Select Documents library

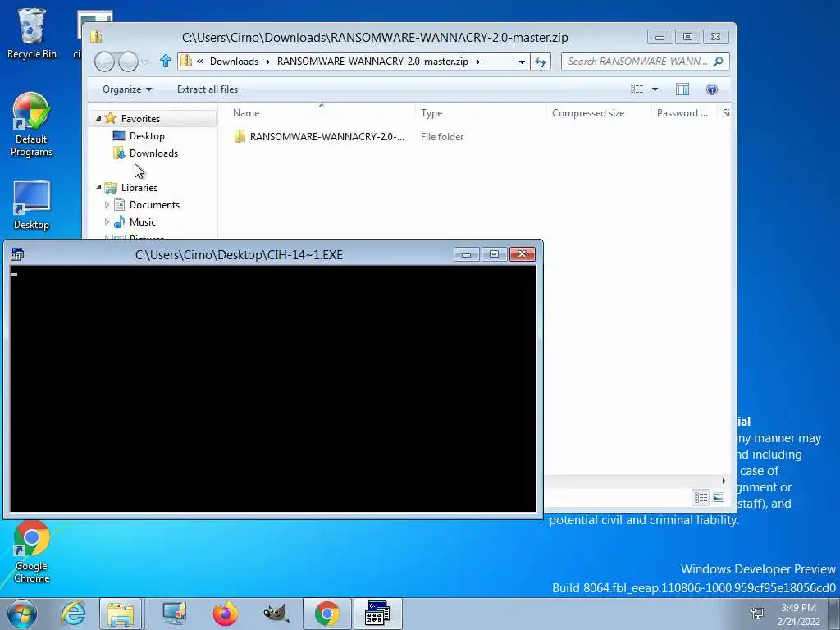coord(154,204)
